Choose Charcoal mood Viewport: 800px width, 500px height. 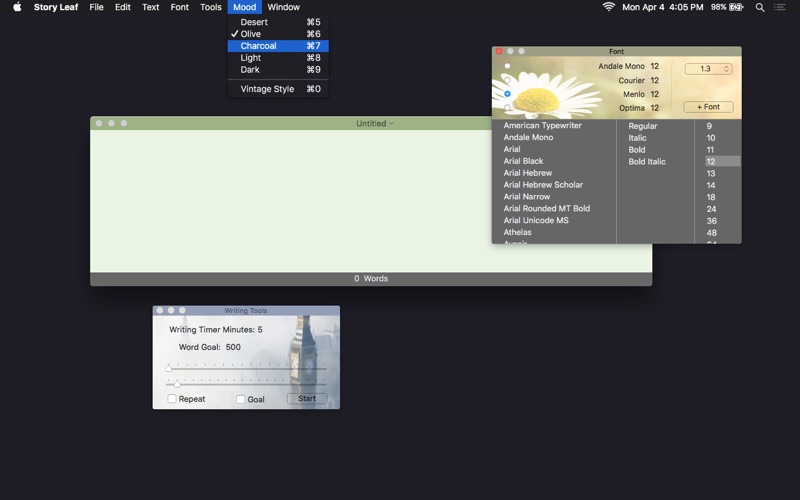click(x=278, y=46)
